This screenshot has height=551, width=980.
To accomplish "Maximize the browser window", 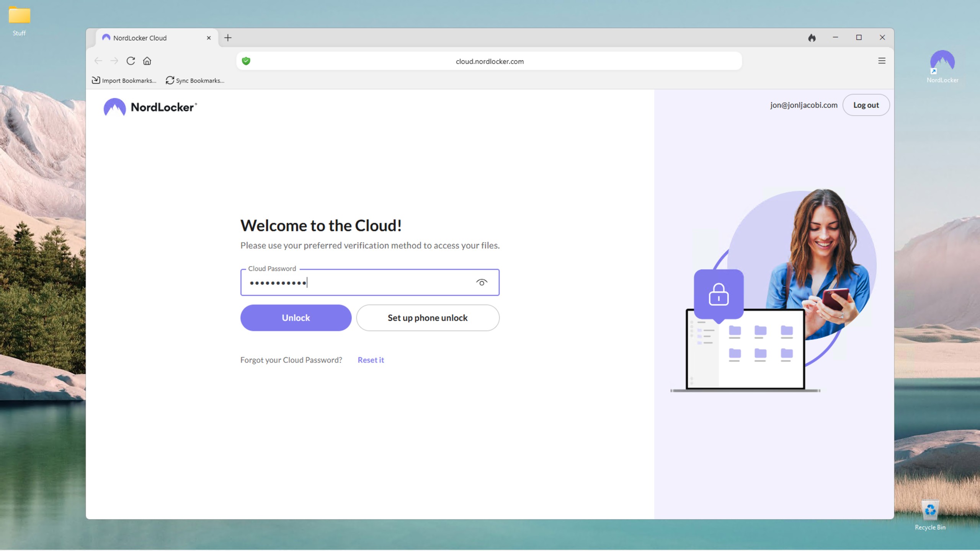I will pyautogui.click(x=859, y=37).
